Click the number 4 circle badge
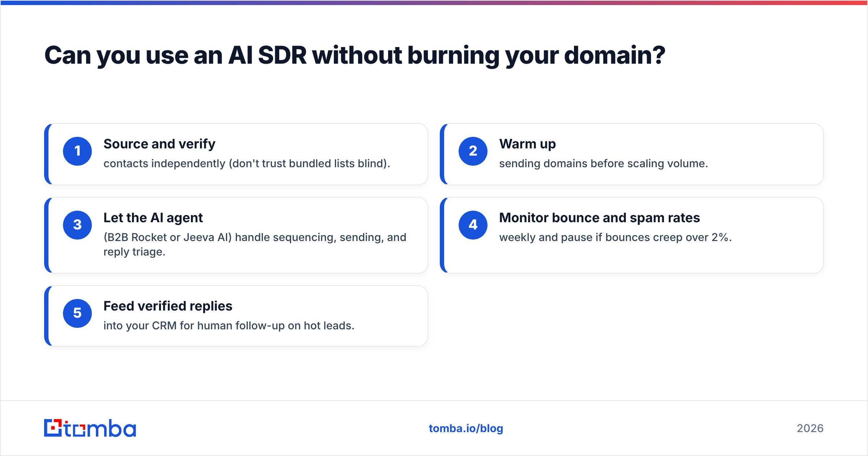 (473, 225)
